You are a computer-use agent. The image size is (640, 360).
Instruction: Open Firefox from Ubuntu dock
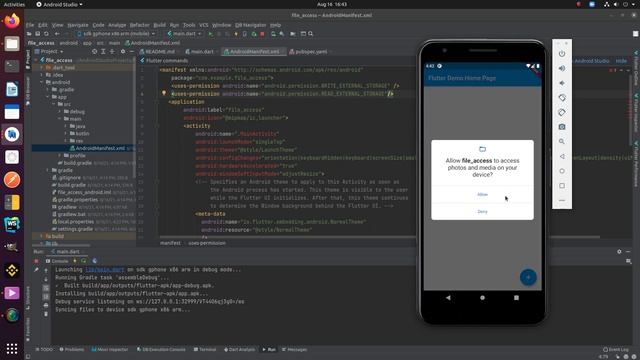[x=12, y=21]
